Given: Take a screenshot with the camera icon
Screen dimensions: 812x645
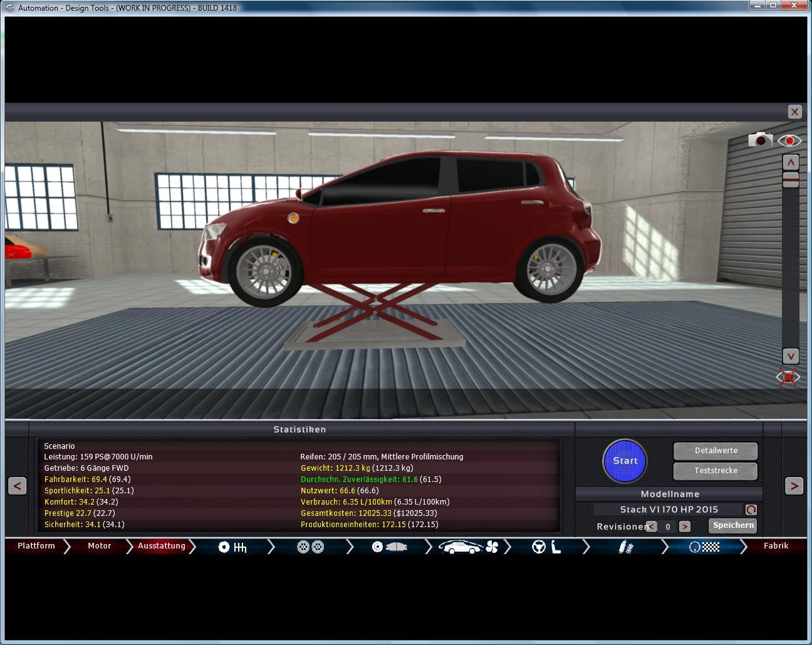Looking at the screenshot, I should coord(760,140).
